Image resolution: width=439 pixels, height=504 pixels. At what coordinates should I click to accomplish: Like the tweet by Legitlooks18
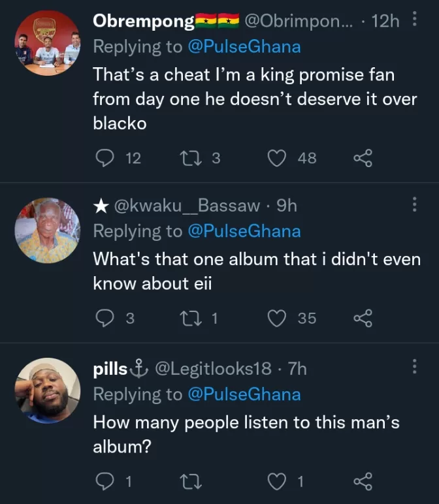tap(278, 482)
